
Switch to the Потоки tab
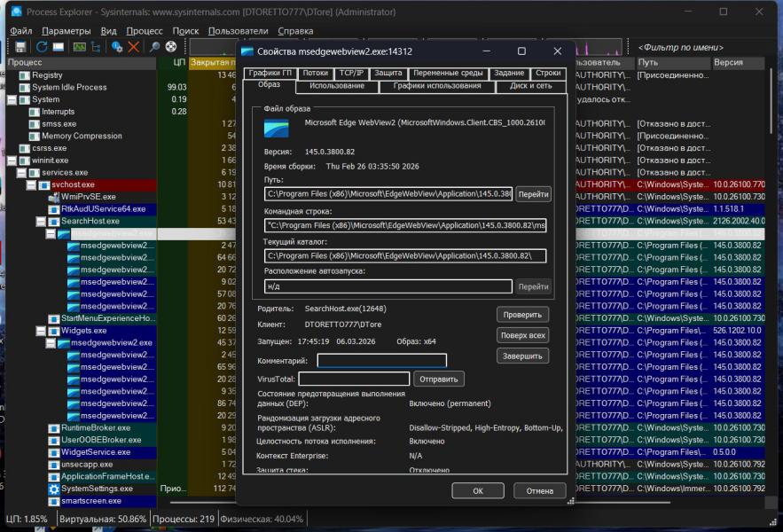click(315, 74)
